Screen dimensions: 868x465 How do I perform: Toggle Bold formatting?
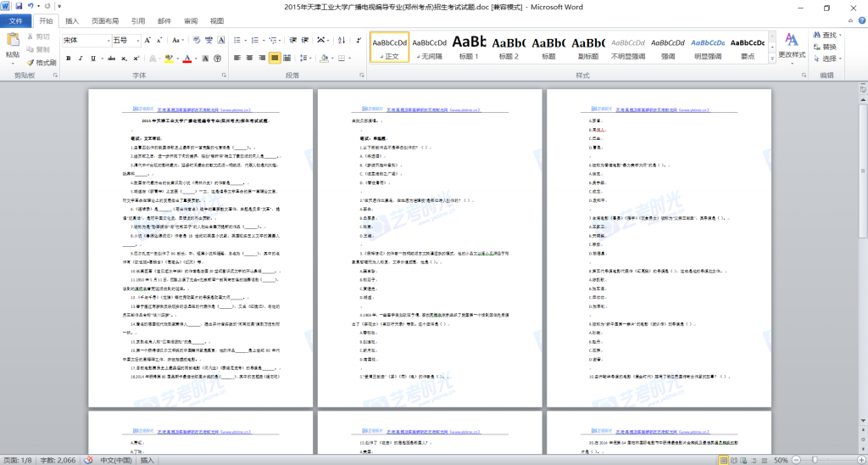(69, 59)
